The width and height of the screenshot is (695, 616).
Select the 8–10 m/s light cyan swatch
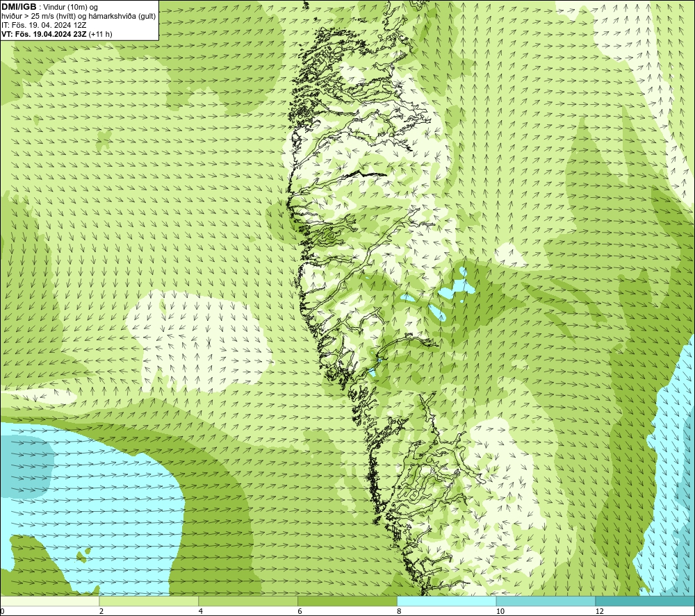[x=447, y=601]
